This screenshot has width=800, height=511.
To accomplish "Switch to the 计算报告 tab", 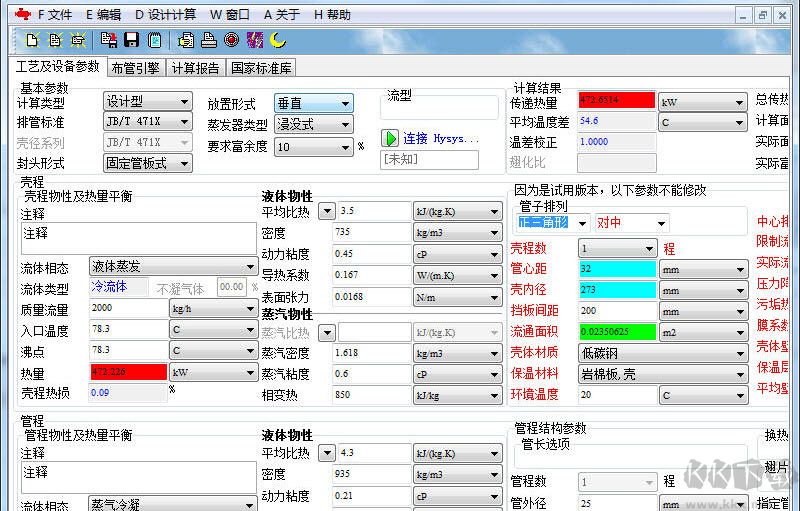I will click(195, 68).
